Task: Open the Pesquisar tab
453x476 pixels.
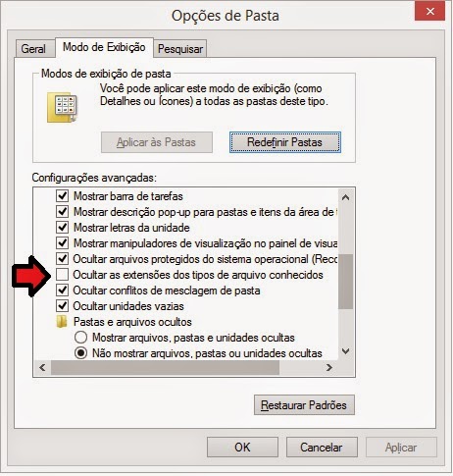Action: (x=180, y=49)
